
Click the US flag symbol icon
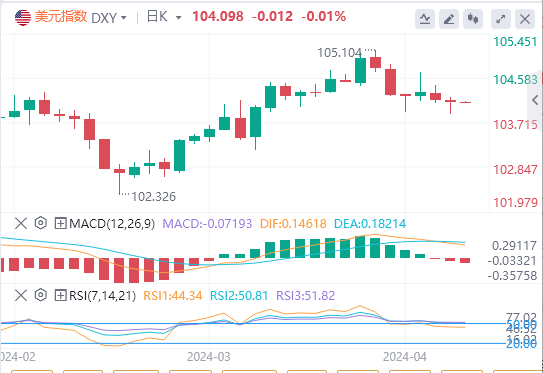23,17
